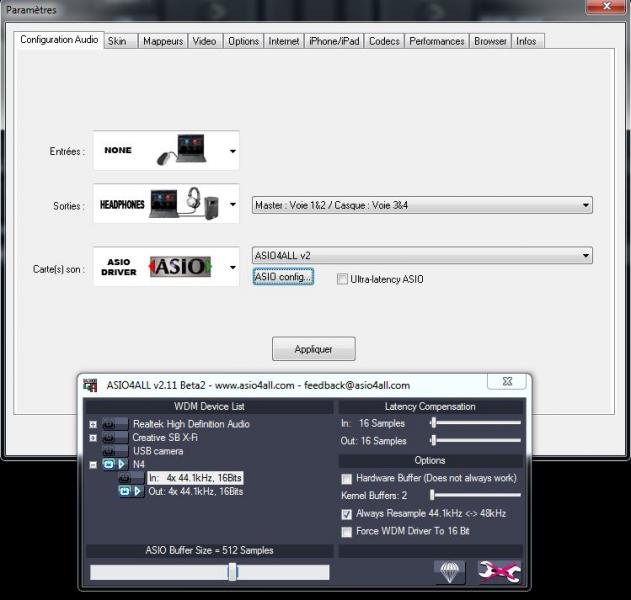Uncheck Always Resample 44.1kHz <-> 48kHz
The image size is (631, 600).
point(346,513)
